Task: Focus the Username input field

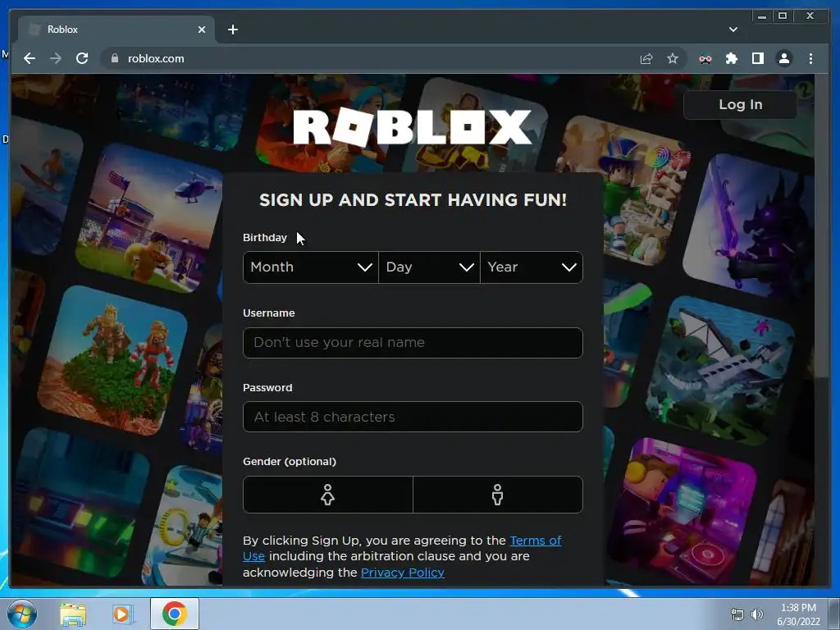Action: (x=413, y=343)
